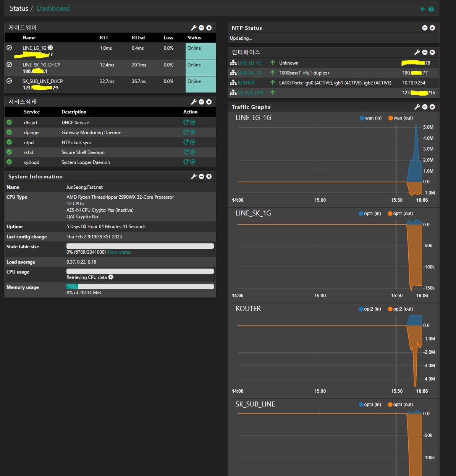
Task: Toggle opt1 (in) legend in LINE_SK_1G graph
Action: (370, 214)
